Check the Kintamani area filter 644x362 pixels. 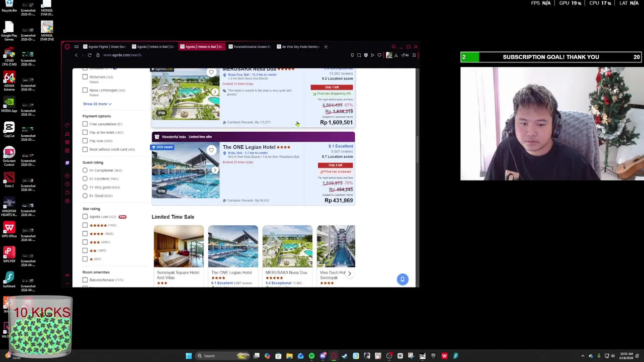(x=85, y=77)
